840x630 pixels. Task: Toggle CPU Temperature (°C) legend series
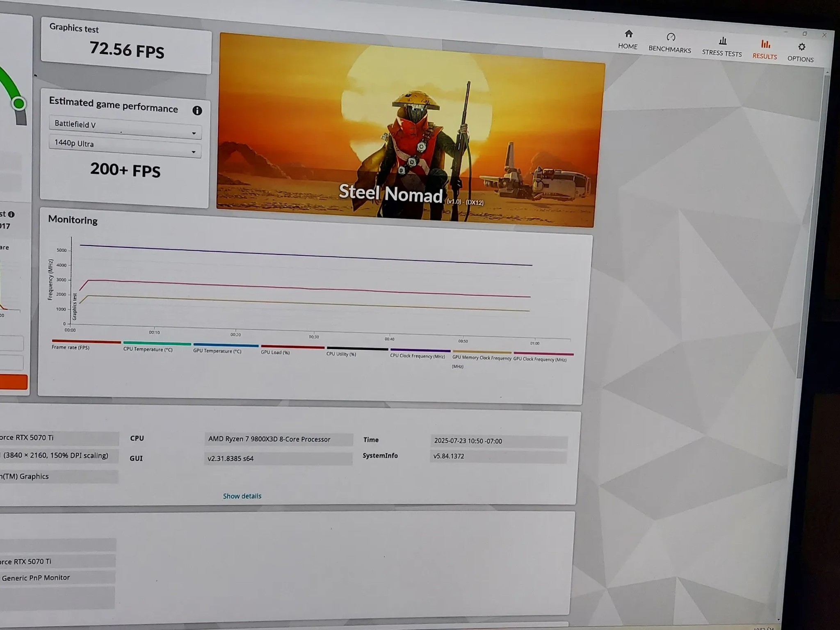148,349
